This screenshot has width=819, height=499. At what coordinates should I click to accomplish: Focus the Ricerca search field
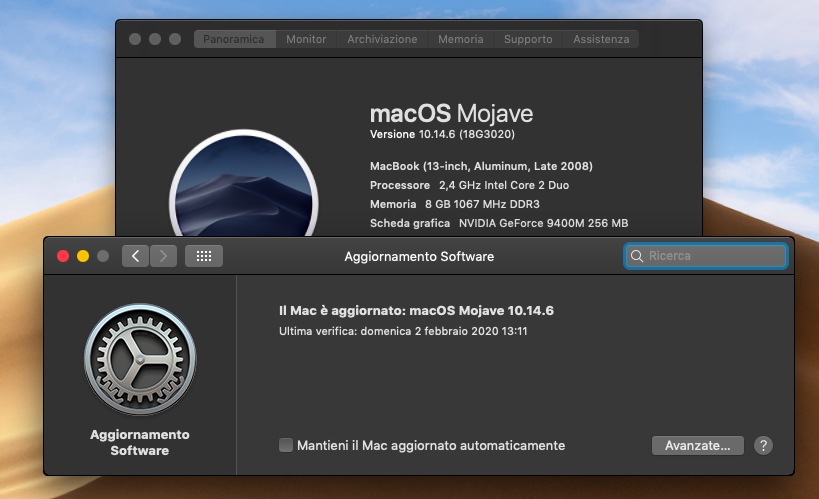706,256
